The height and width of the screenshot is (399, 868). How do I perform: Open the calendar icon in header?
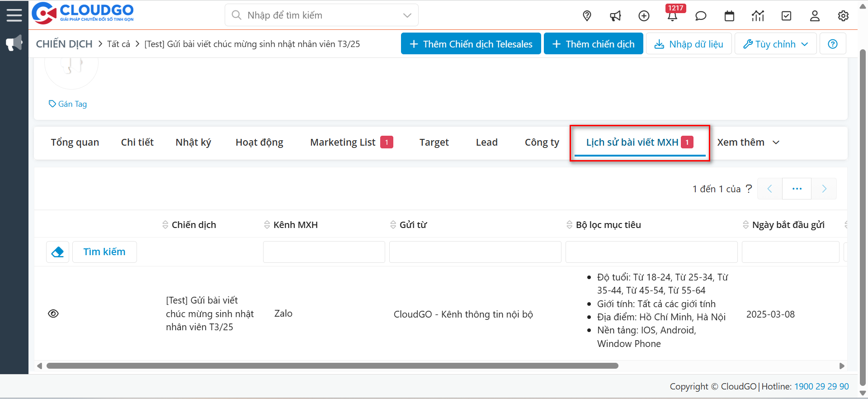[x=729, y=16]
